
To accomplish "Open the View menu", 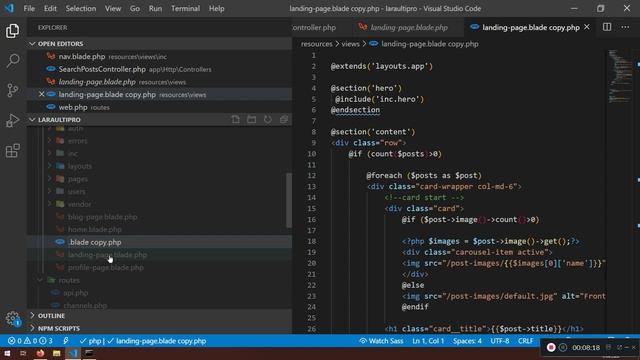I will tap(113, 8).
